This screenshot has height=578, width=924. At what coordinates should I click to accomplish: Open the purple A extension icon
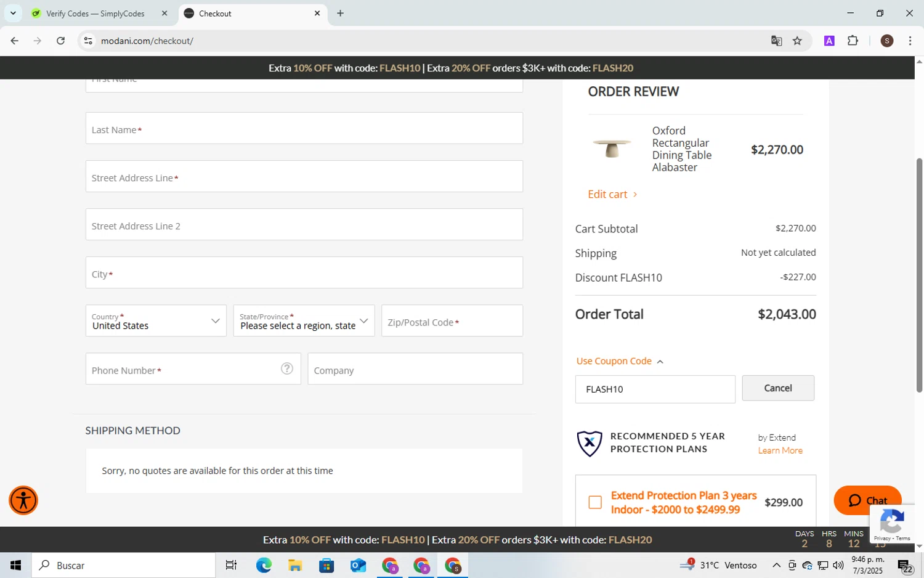(829, 41)
